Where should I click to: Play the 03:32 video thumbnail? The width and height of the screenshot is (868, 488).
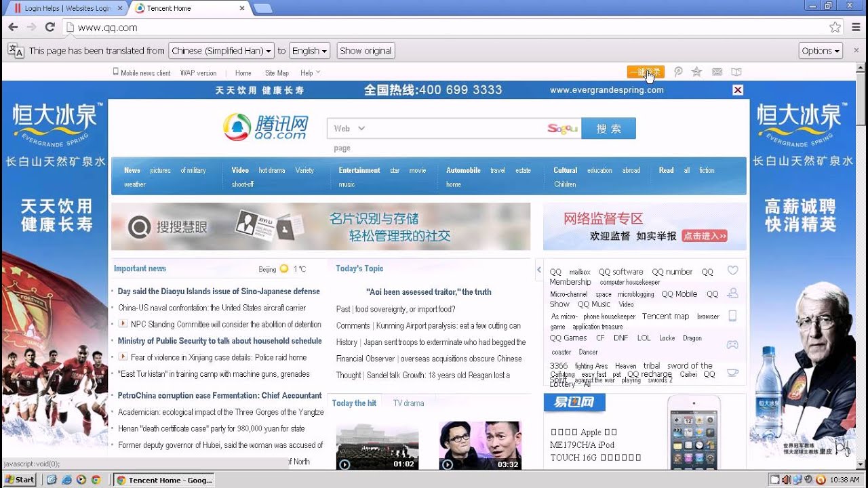[x=480, y=445]
